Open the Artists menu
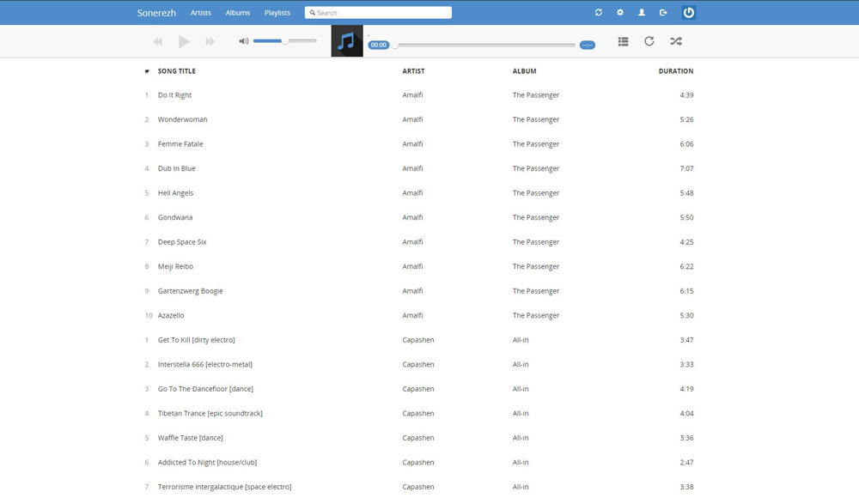This screenshot has height=504, width=859. (x=200, y=13)
